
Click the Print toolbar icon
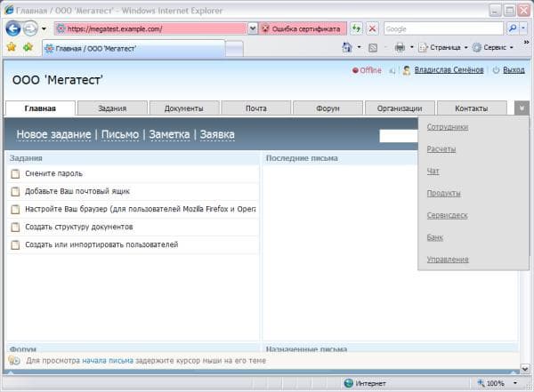[400, 47]
